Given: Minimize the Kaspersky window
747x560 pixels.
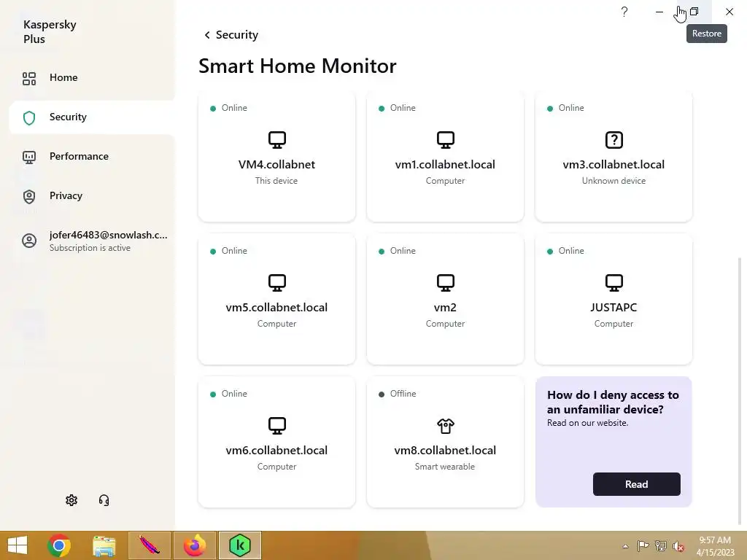Looking at the screenshot, I should [x=659, y=12].
